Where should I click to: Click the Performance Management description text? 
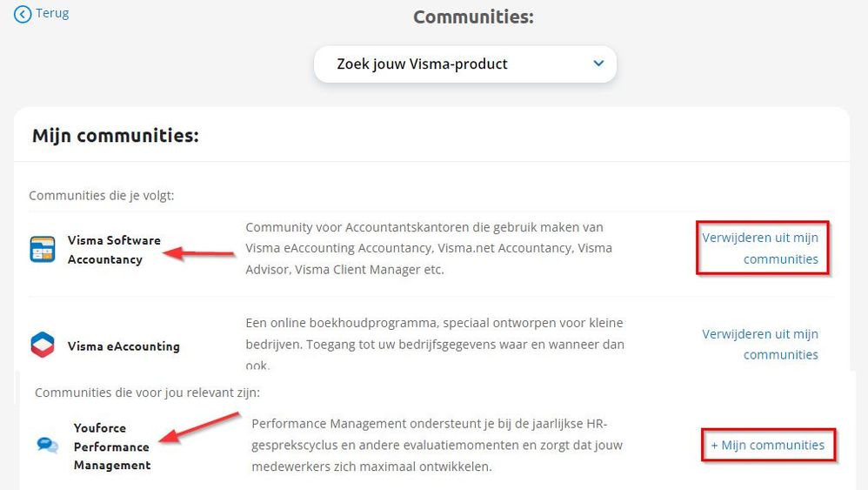pyautogui.click(x=437, y=445)
